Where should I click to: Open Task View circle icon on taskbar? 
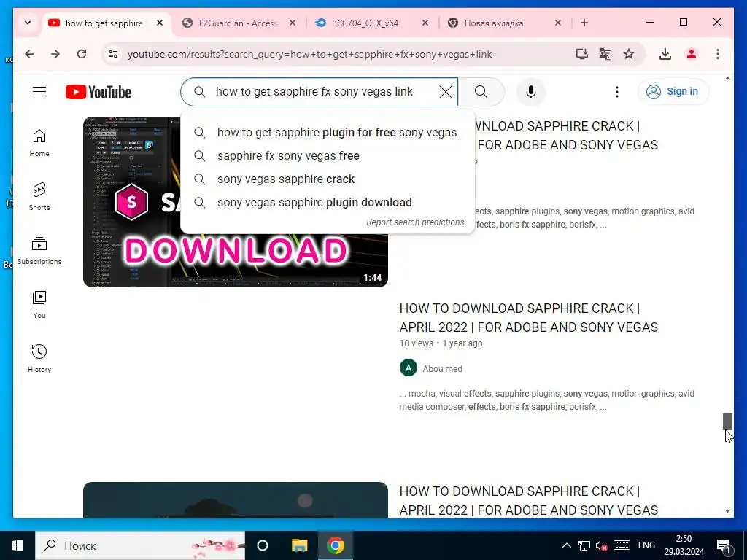[x=263, y=545]
